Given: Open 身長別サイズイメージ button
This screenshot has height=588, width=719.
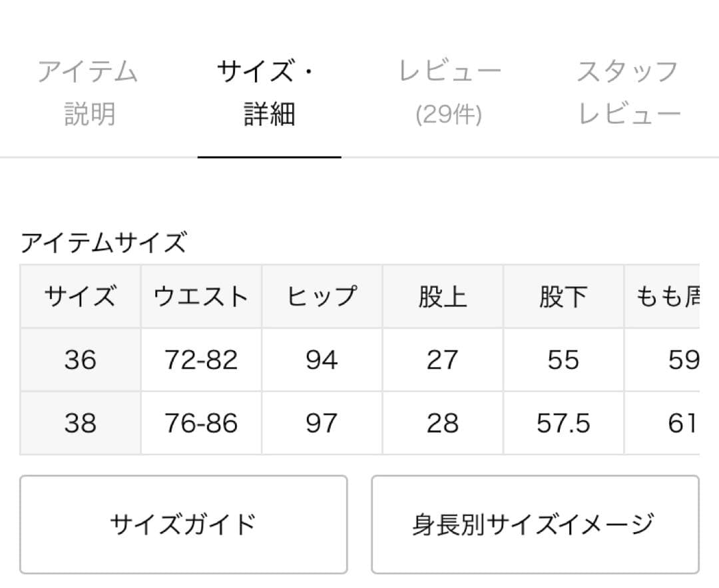Looking at the screenshot, I should point(535,525).
